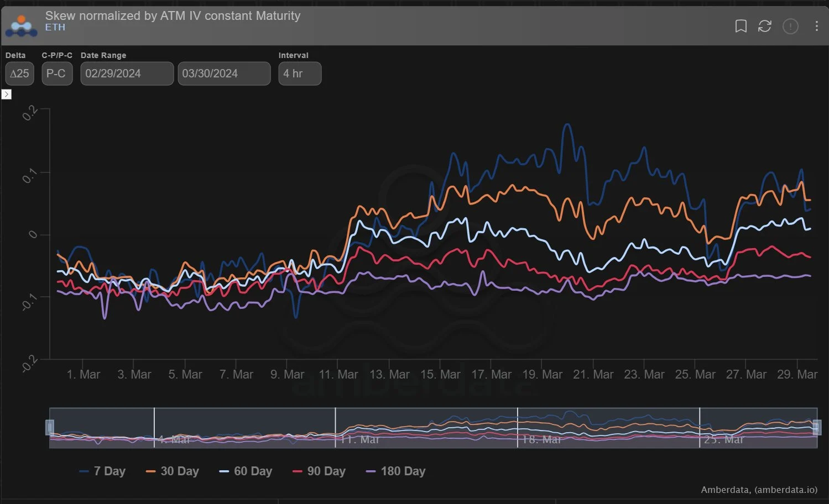The width and height of the screenshot is (829, 504).
Task: Click 18. Mar in the navigator timeline
Action: [x=541, y=440]
